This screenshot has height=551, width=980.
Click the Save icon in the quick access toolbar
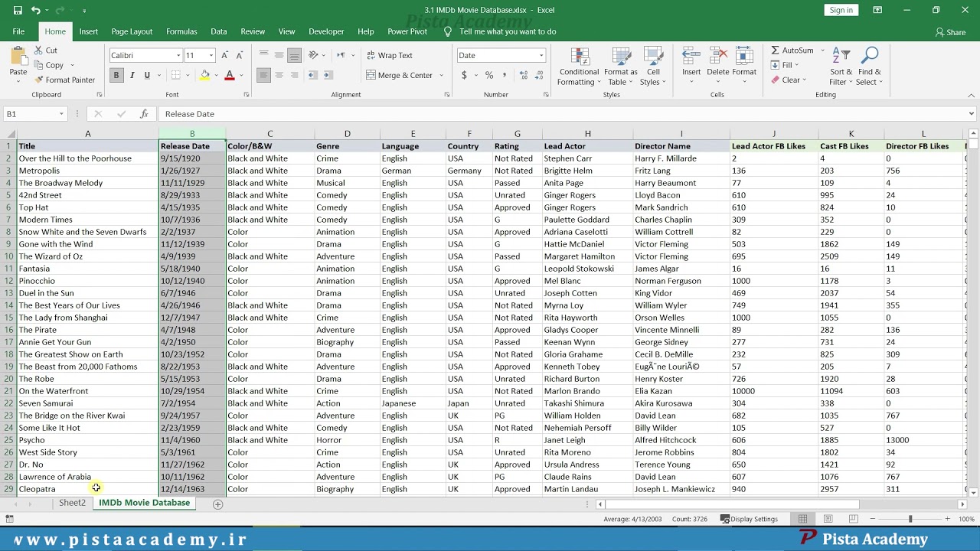pyautogui.click(x=18, y=10)
